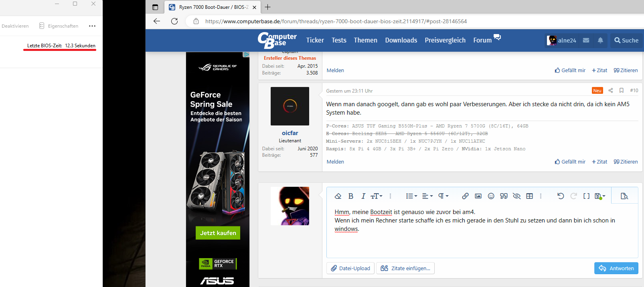644x287 pixels.
Task: Open the Tests menu
Action: [x=339, y=40]
